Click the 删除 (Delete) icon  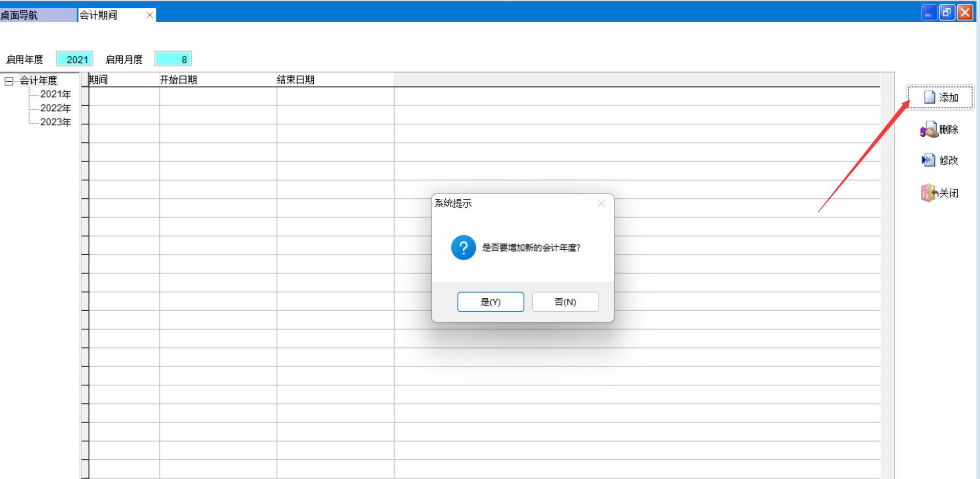point(929,129)
